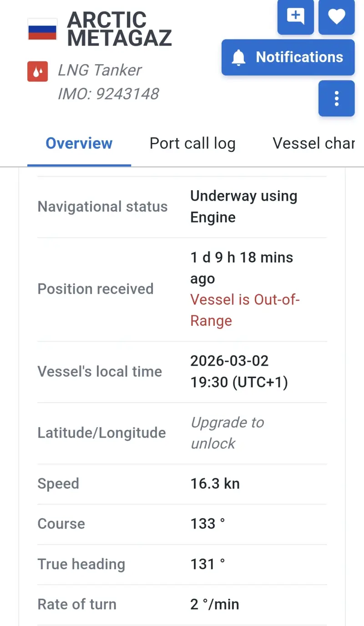364x626 pixels.
Task: Click the LNG Tanker vessel type label
Action: coord(100,70)
